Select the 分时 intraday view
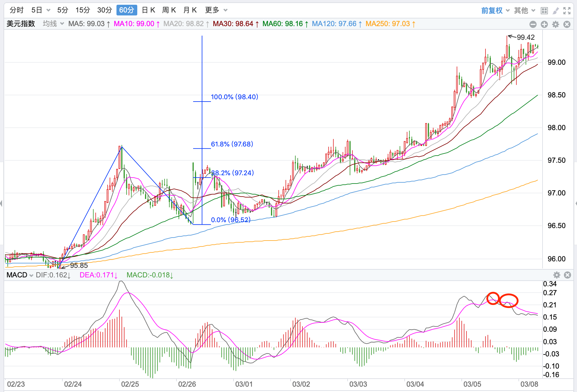 coord(16,10)
